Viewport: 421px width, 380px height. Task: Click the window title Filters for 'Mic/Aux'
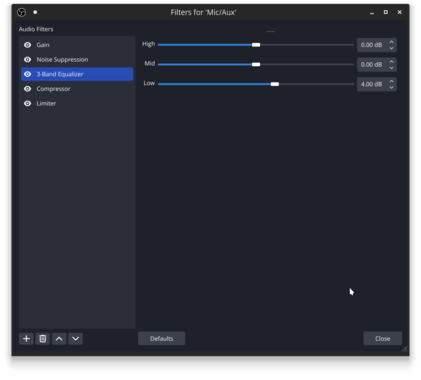(203, 12)
